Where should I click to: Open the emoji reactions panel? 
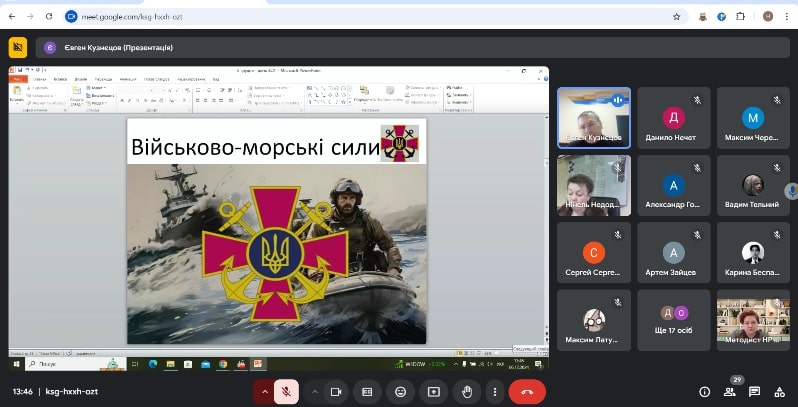[x=401, y=392]
